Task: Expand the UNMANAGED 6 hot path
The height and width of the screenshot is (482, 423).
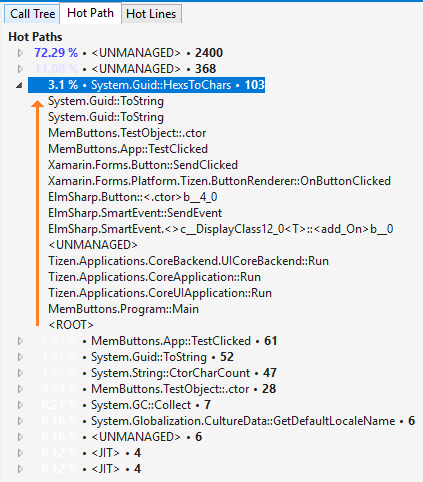Action: (20, 437)
